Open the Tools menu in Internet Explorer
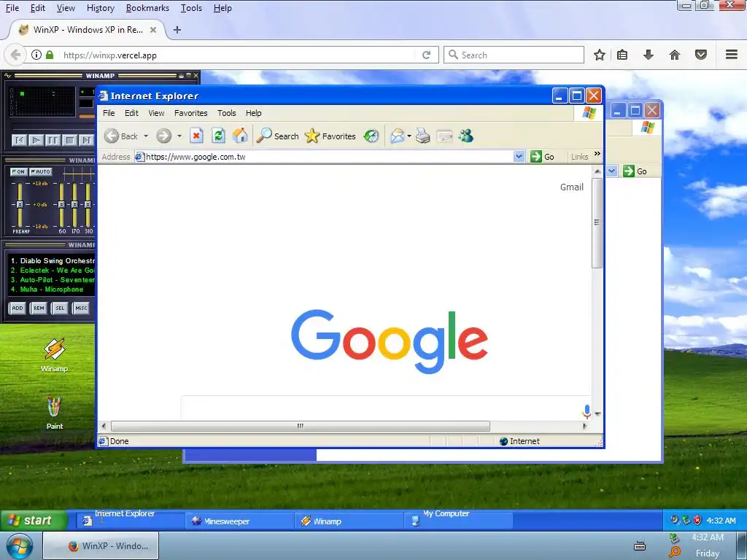747x560 pixels. coord(227,113)
